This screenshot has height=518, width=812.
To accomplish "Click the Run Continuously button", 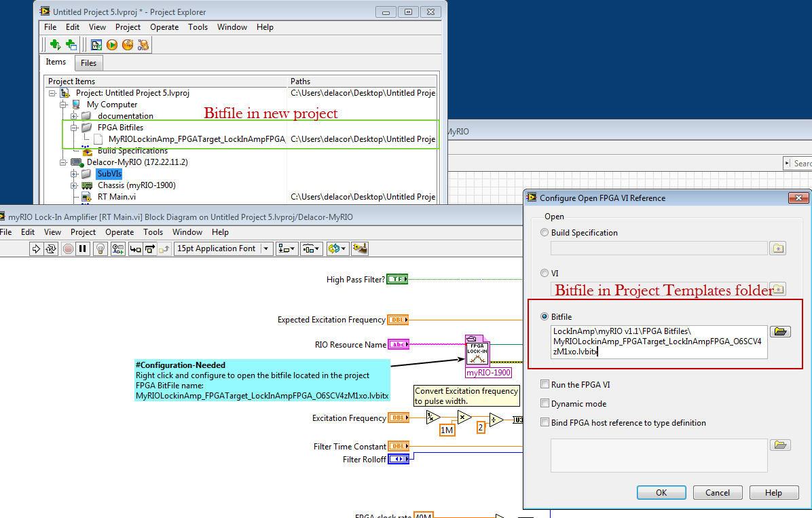I will [50, 249].
